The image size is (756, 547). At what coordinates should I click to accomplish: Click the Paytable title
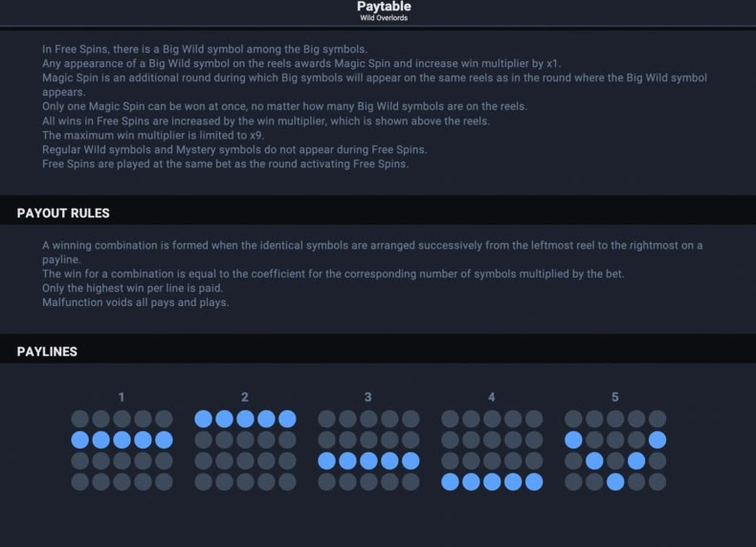pos(384,7)
